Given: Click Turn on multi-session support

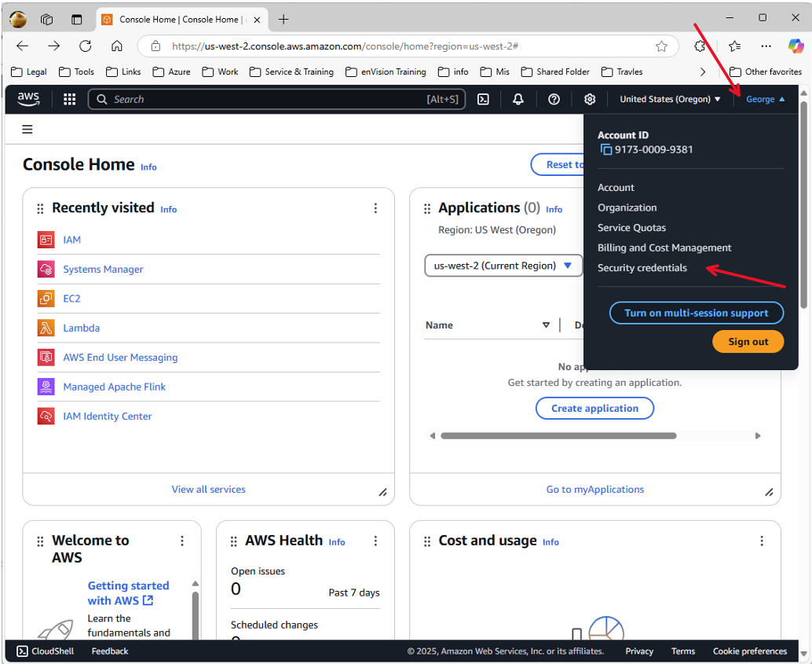Looking at the screenshot, I should 696,313.
